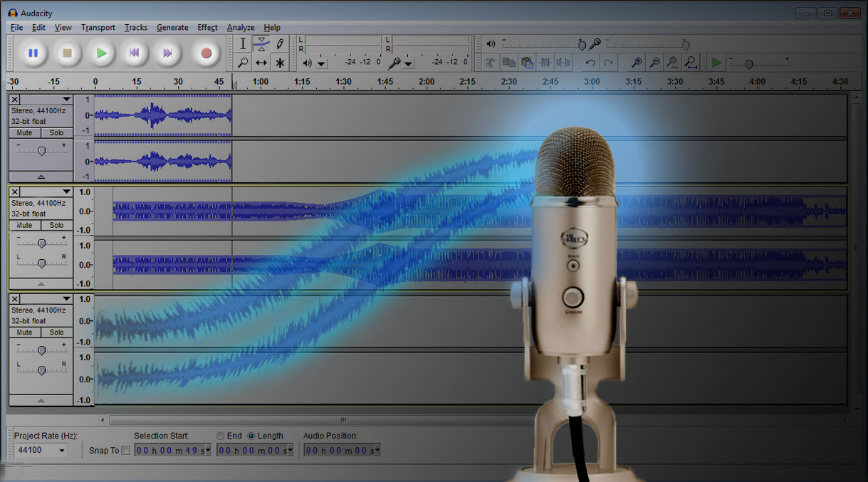Select the Length radio button
Viewport: 868px width, 482px height.
tap(251, 436)
